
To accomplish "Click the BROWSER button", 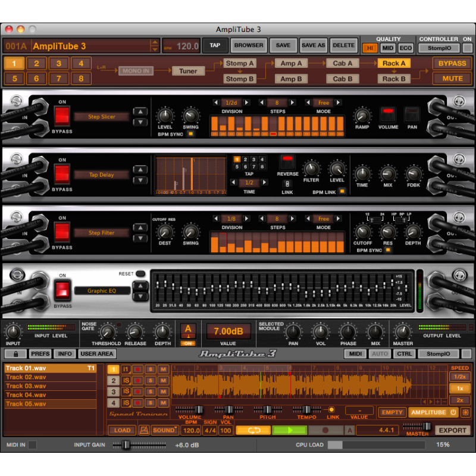I will pos(249,45).
